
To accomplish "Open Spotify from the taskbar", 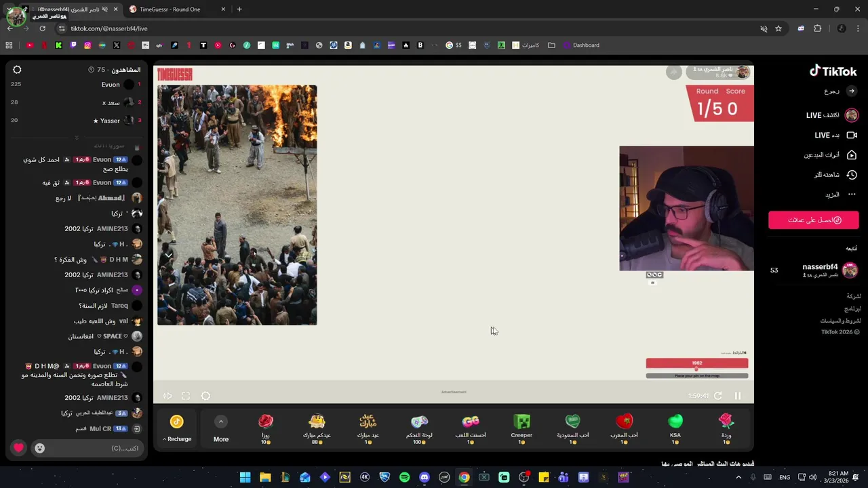I will coord(405,477).
